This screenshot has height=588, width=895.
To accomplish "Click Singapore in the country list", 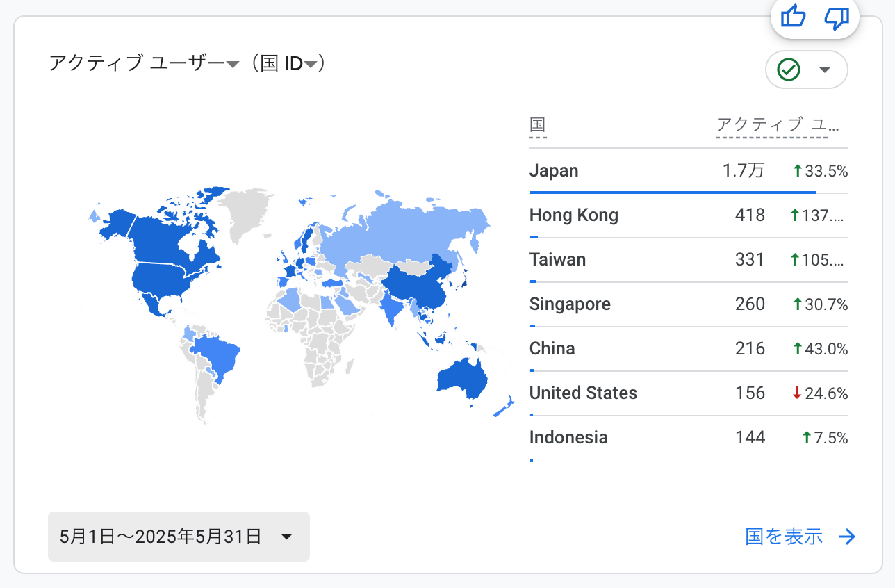I will coord(570,304).
